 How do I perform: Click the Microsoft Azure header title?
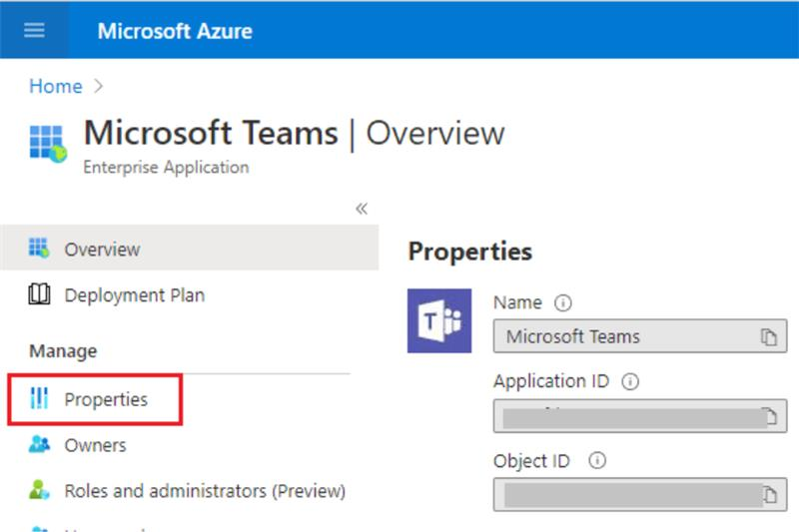(x=175, y=31)
